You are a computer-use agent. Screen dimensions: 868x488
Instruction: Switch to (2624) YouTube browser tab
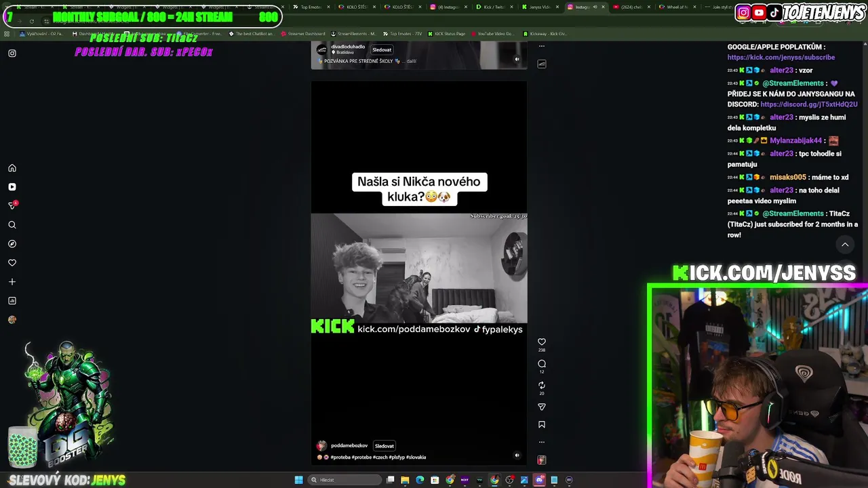(632, 7)
